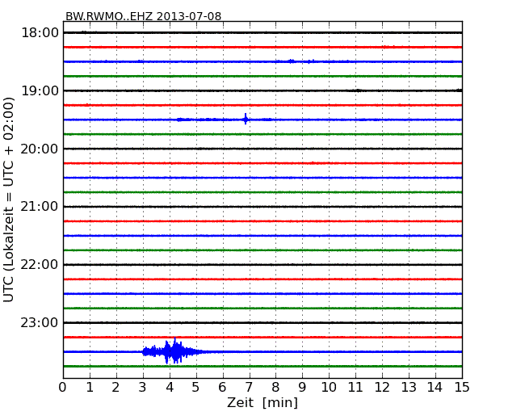Click the 0 minute tick label

tap(63, 388)
